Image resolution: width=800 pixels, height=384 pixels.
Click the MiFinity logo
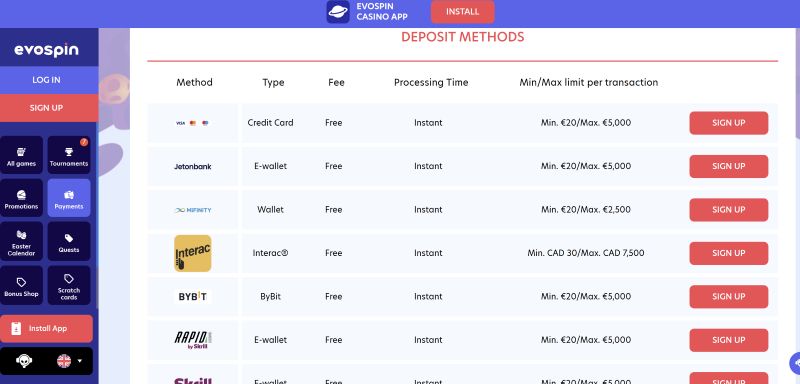click(x=192, y=210)
